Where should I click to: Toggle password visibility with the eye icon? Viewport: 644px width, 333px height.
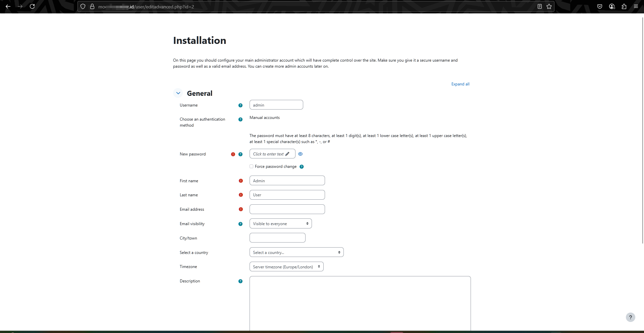click(x=300, y=154)
